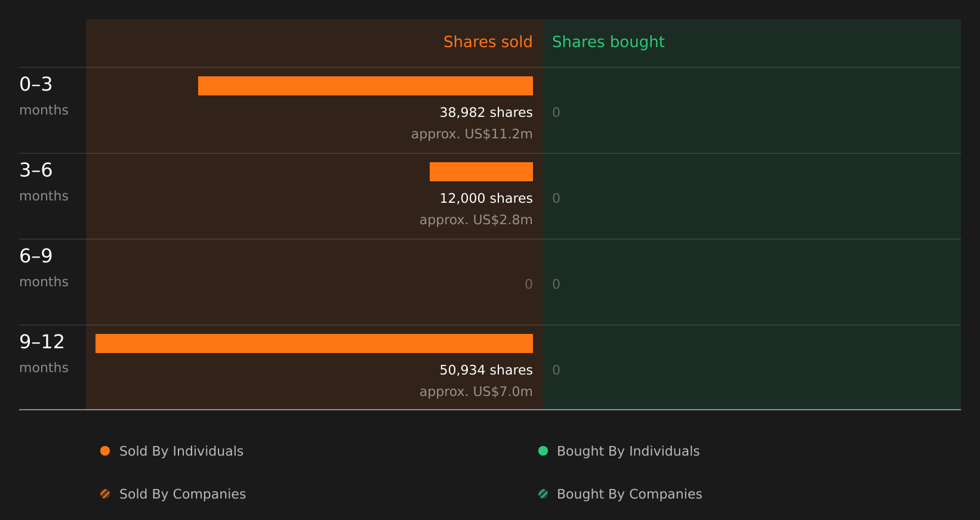Click the 12,000 shares value
This screenshot has height=520, width=980.
pyautogui.click(x=486, y=199)
